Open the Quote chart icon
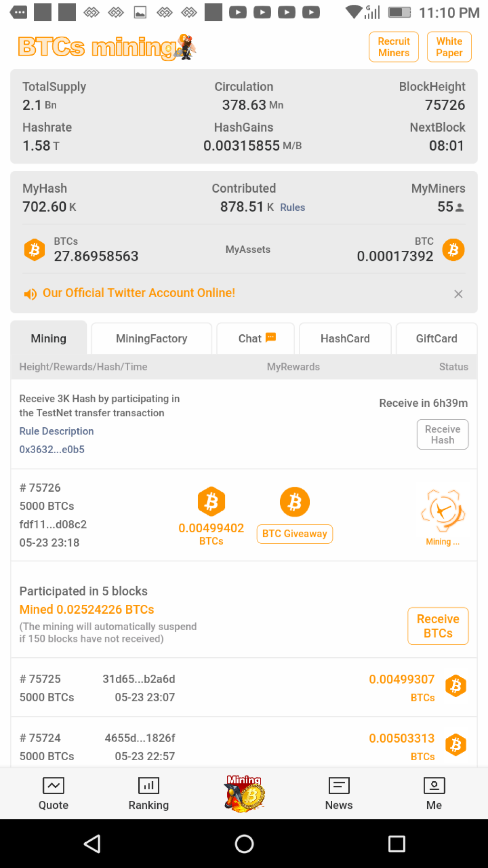Image resolution: width=488 pixels, height=868 pixels. point(53,785)
